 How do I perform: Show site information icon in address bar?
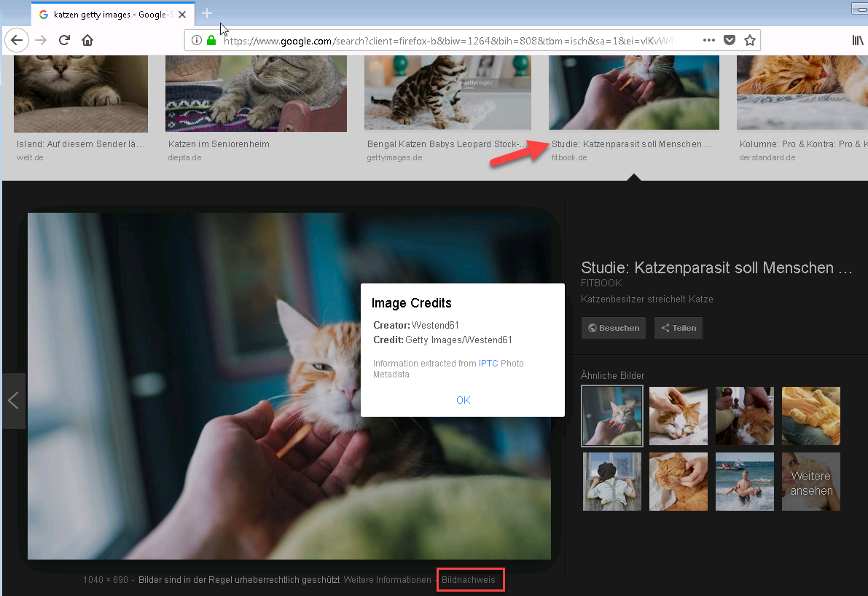click(x=197, y=40)
